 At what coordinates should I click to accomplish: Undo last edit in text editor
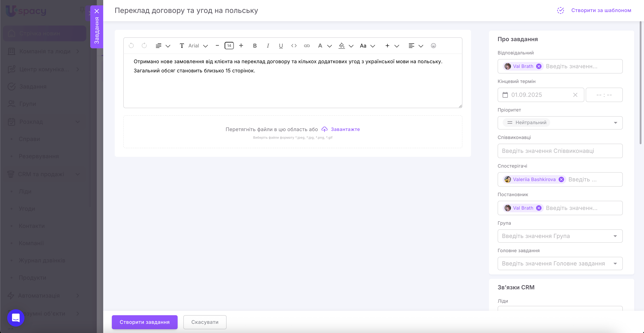pyautogui.click(x=131, y=46)
